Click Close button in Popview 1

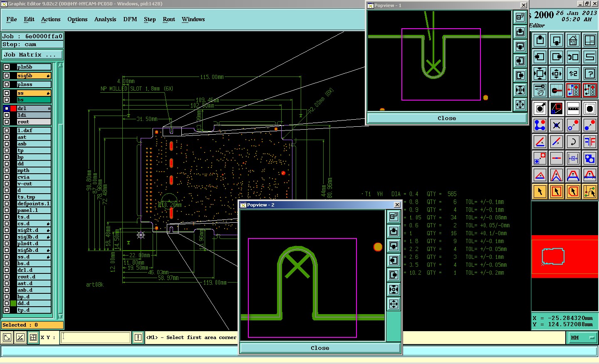(447, 118)
